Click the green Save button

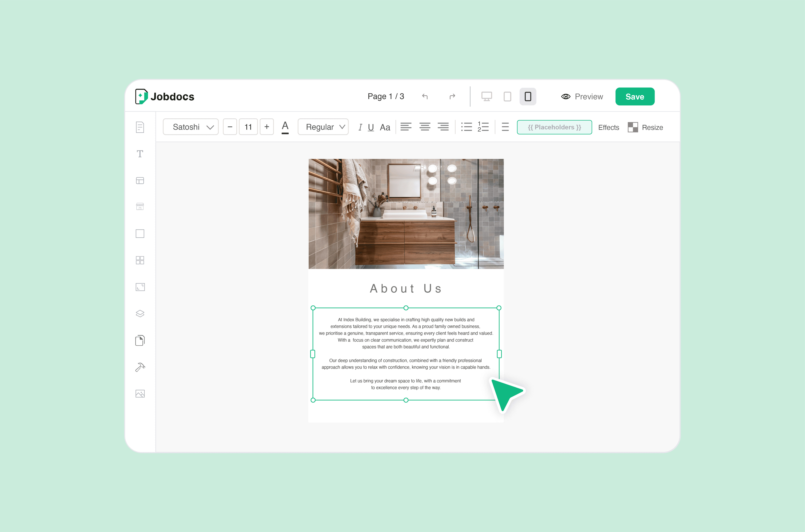(635, 97)
